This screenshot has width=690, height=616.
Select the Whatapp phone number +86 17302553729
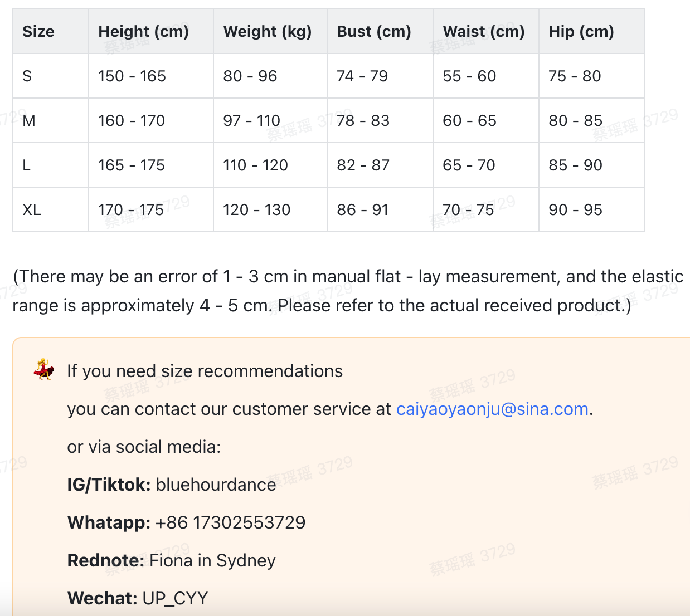(x=230, y=523)
